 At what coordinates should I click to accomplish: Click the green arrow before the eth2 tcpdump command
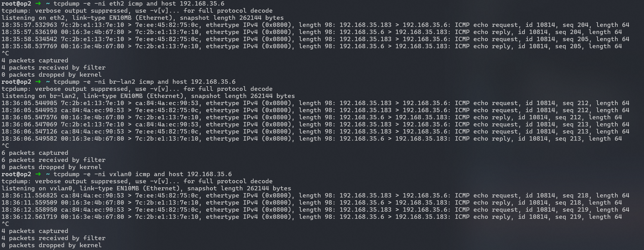tap(38, 4)
